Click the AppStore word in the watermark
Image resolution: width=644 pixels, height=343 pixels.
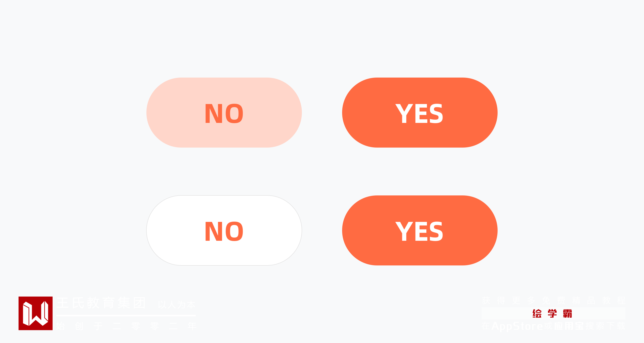click(x=517, y=326)
